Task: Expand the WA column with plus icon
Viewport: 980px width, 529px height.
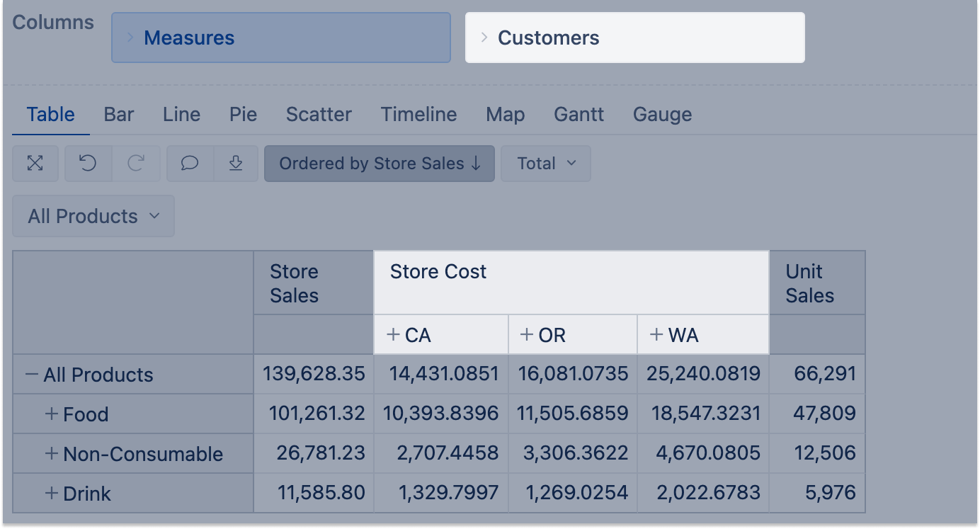Action: pyautogui.click(x=657, y=334)
